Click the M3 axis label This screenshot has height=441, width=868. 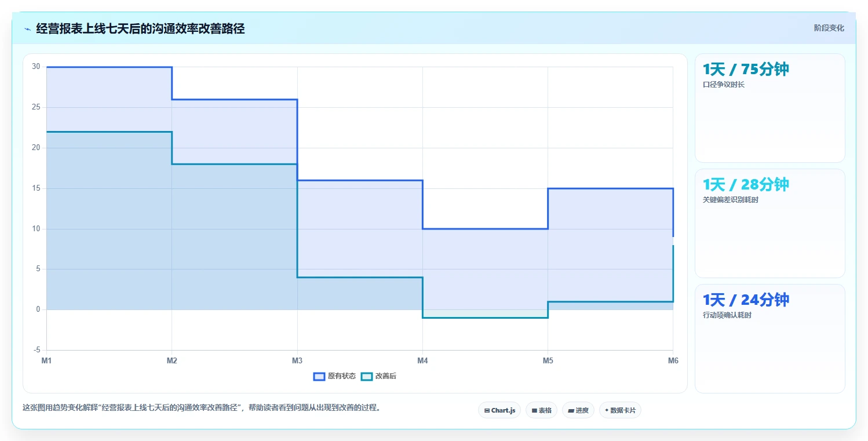(x=297, y=361)
